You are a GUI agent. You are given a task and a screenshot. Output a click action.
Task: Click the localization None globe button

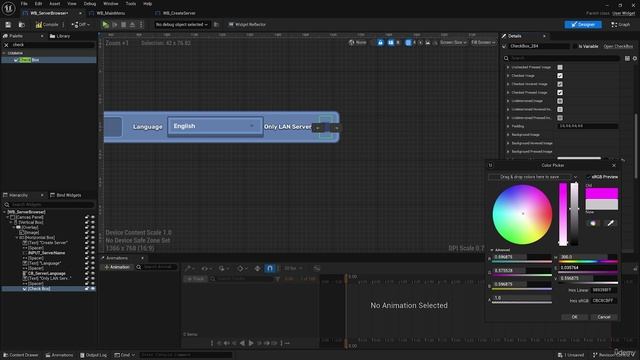pos(358,42)
